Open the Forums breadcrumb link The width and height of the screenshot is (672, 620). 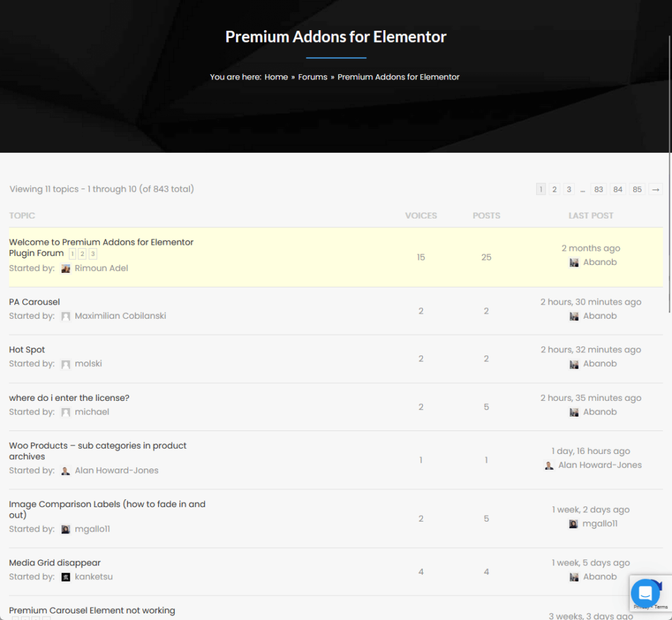(x=312, y=77)
